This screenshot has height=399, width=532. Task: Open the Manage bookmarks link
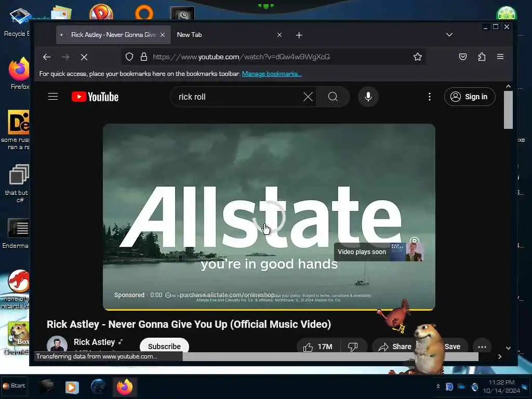(x=271, y=74)
